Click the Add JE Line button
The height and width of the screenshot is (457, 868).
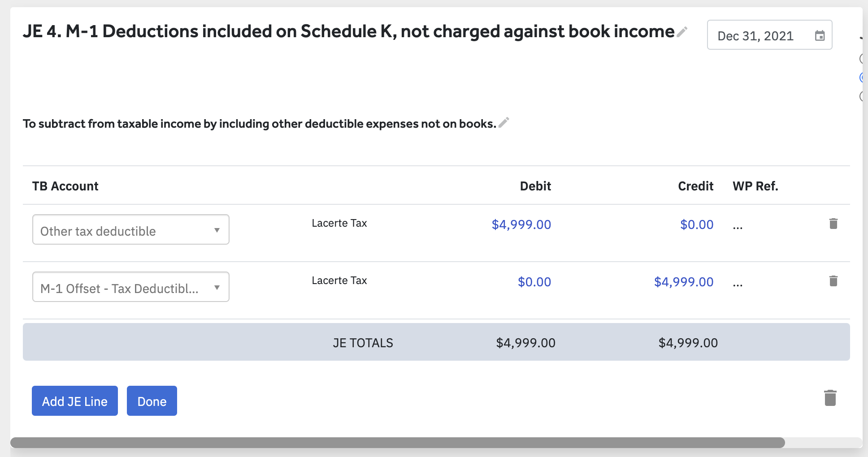[x=75, y=401]
